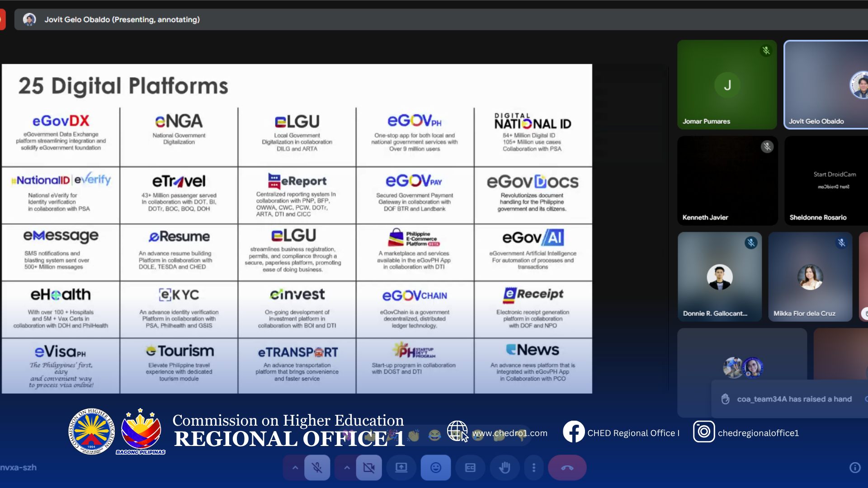The width and height of the screenshot is (868, 488).
Task: Open video settings chevron beside the camera
Action: pyautogui.click(x=347, y=468)
